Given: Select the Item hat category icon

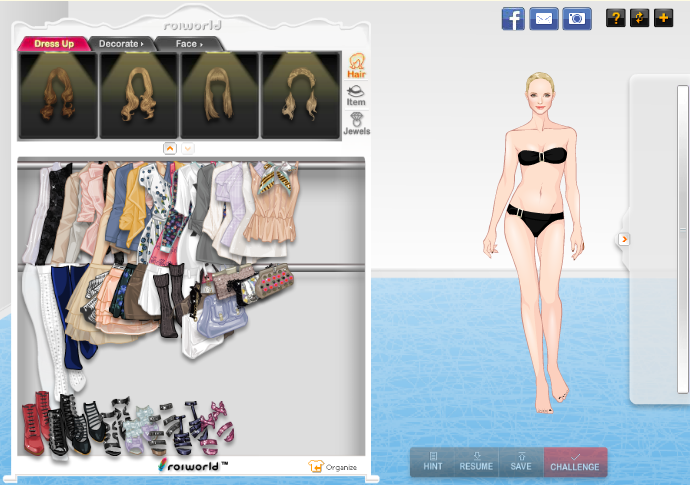Looking at the screenshot, I should tap(356, 96).
